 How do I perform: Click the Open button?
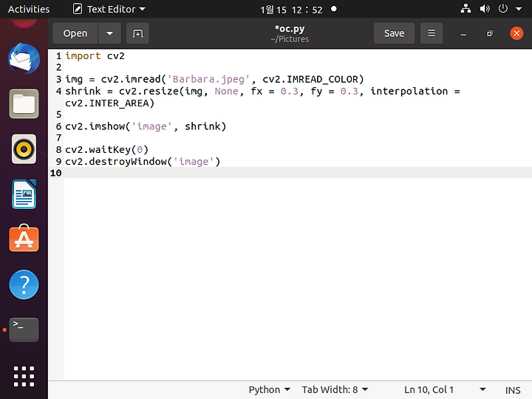75,33
